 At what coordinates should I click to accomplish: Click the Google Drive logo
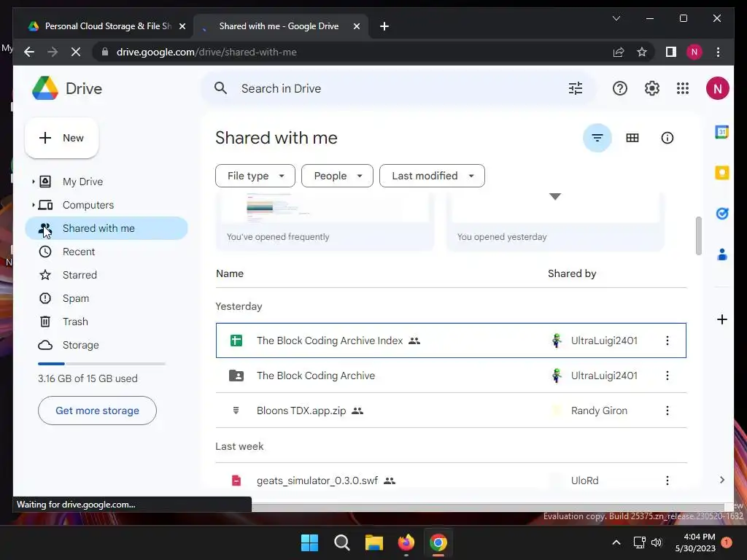(45, 88)
